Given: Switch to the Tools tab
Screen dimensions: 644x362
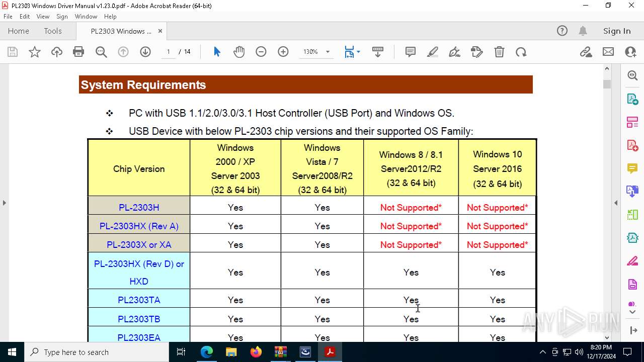Looking at the screenshot, I should pyautogui.click(x=53, y=31).
